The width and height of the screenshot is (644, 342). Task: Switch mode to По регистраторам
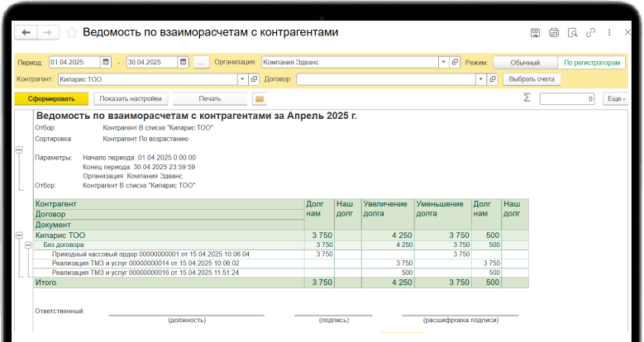coord(590,62)
